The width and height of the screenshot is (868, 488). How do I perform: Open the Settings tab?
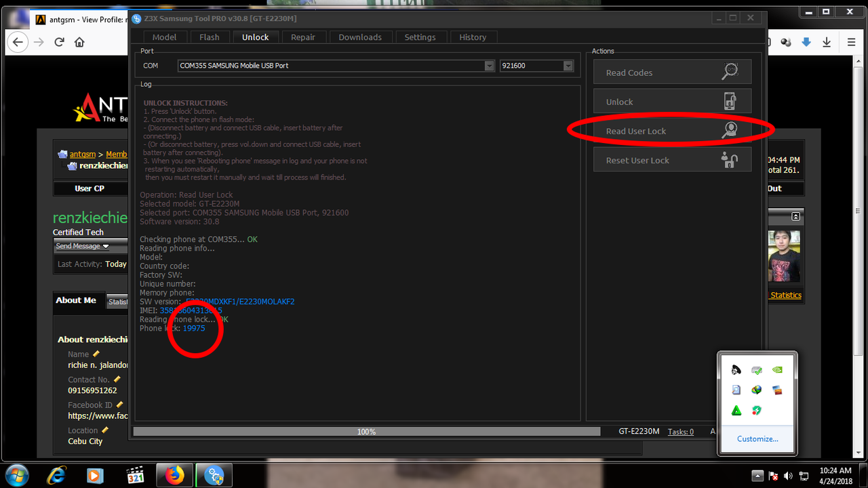tap(420, 37)
